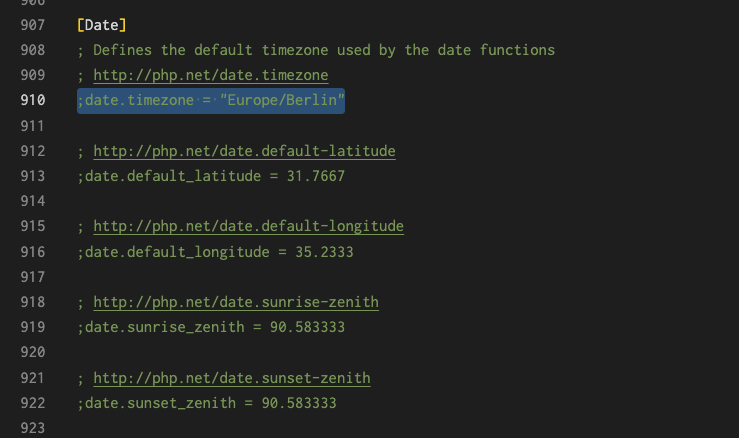Open the date.sunrise-zenith documentation link

click(236, 302)
